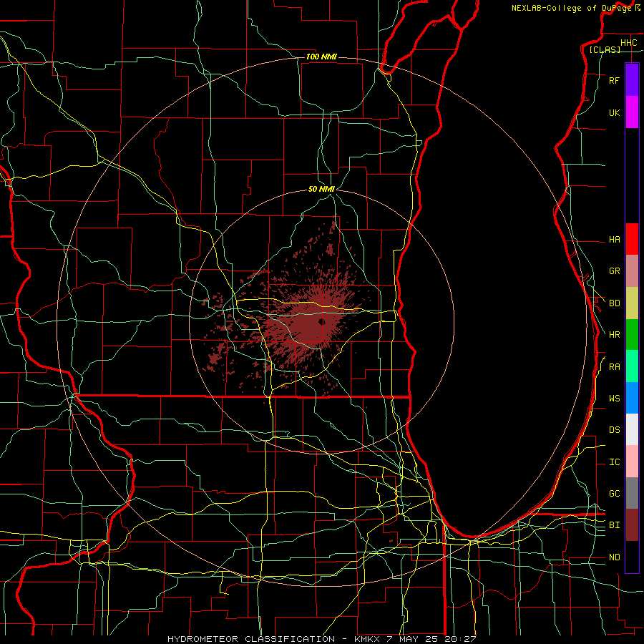Click the 'DS' legend label

614,430
